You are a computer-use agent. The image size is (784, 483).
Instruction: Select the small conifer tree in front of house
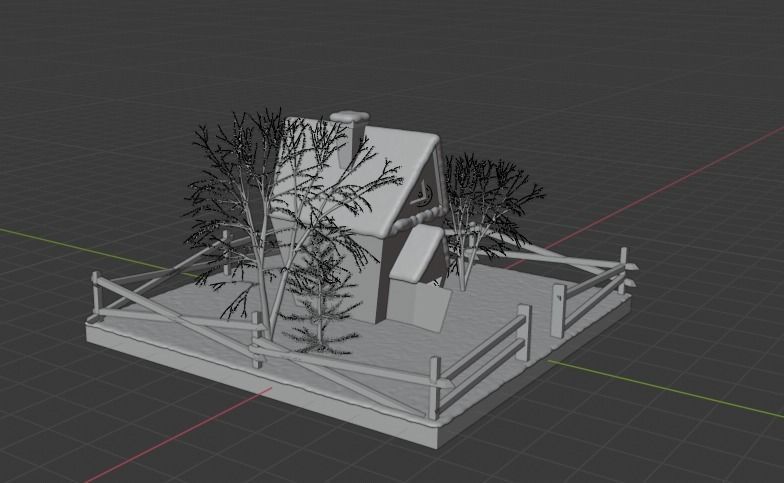[320, 294]
